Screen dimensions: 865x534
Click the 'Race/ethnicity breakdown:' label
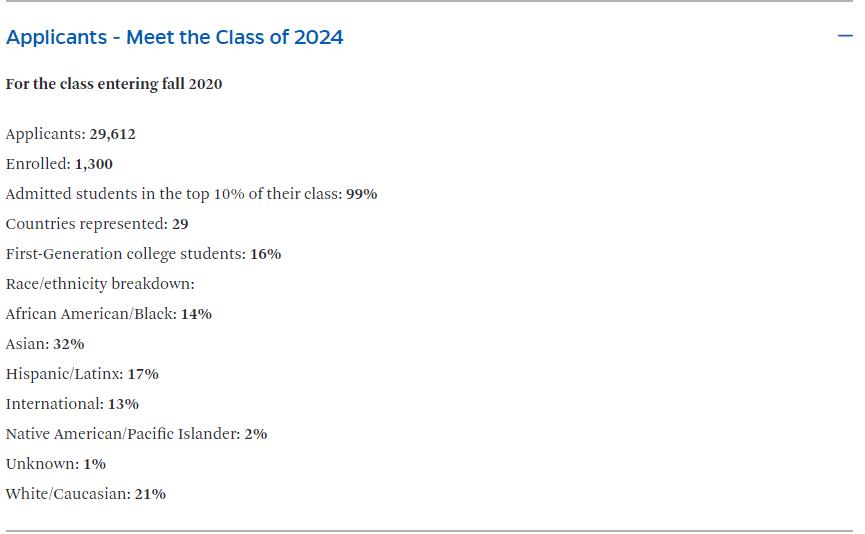click(x=100, y=284)
